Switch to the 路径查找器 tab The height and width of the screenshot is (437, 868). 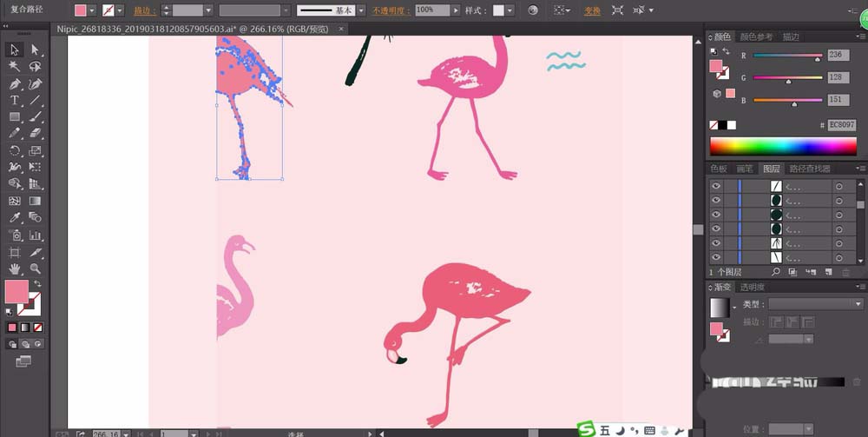pyautogui.click(x=809, y=169)
